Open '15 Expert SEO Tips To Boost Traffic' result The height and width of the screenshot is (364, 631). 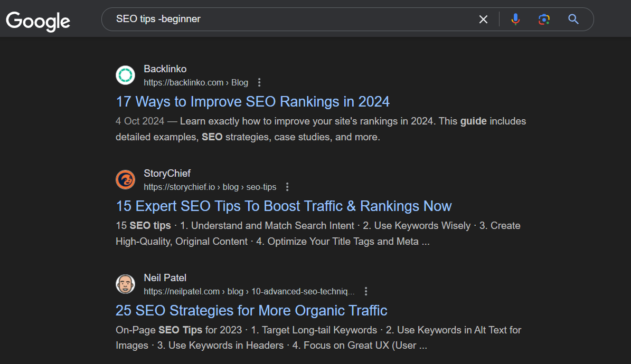(x=284, y=206)
